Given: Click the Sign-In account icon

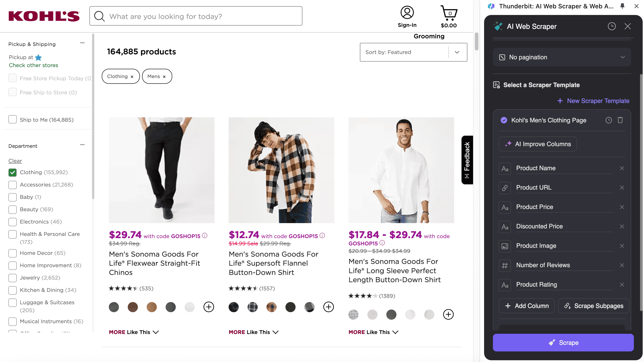Looking at the screenshot, I should (407, 13).
